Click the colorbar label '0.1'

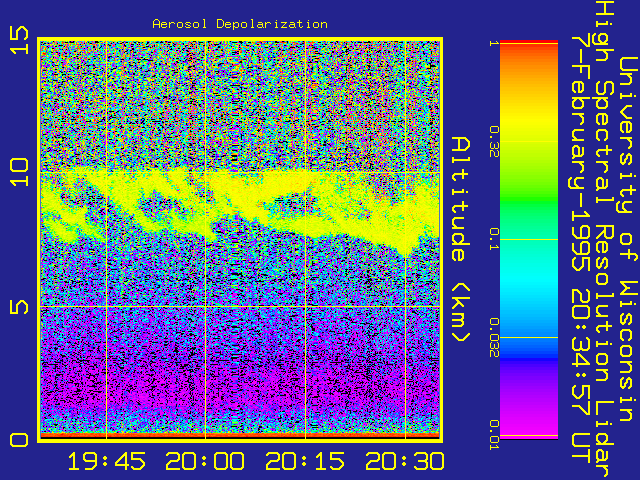[493, 240]
